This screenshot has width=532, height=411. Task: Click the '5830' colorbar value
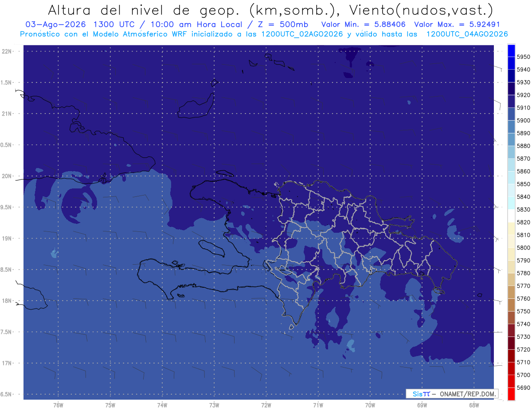coord(523,209)
